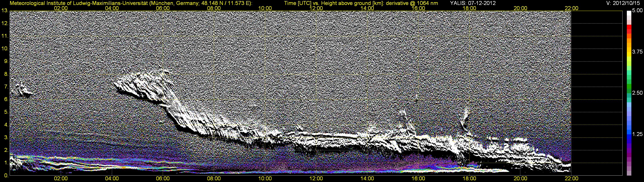The width and height of the screenshot is (644, 182).
Task: Click the 7 km height axis label
Action: click(6, 87)
